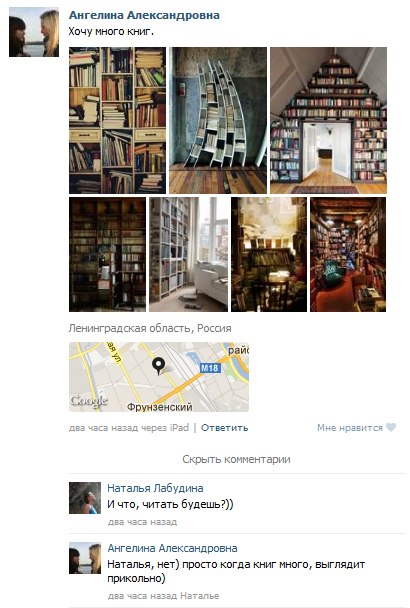This screenshot has height=608, width=410.
Task: Click the heart icon next to Мне нравится
Action: (x=391, y=427)
